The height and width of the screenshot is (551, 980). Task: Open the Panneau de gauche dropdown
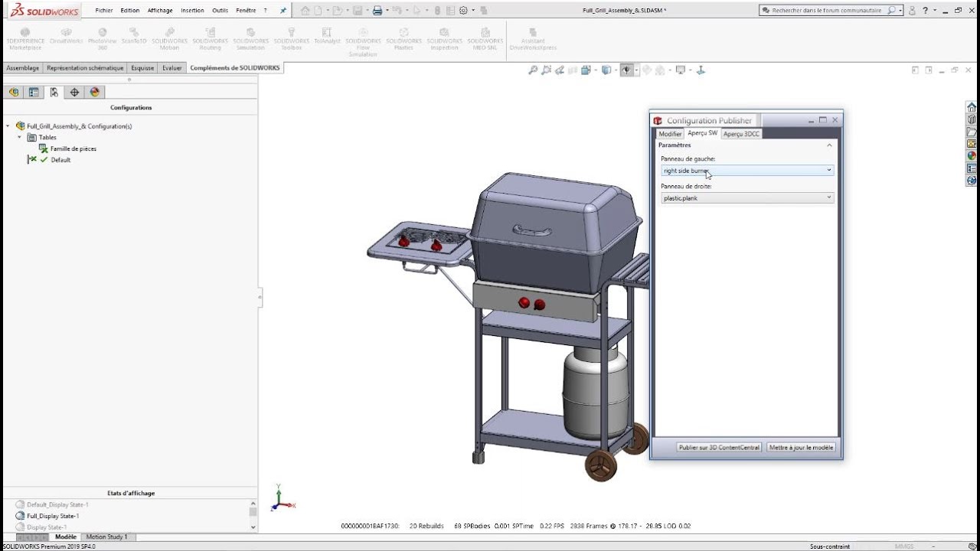(x=747, y=171)
